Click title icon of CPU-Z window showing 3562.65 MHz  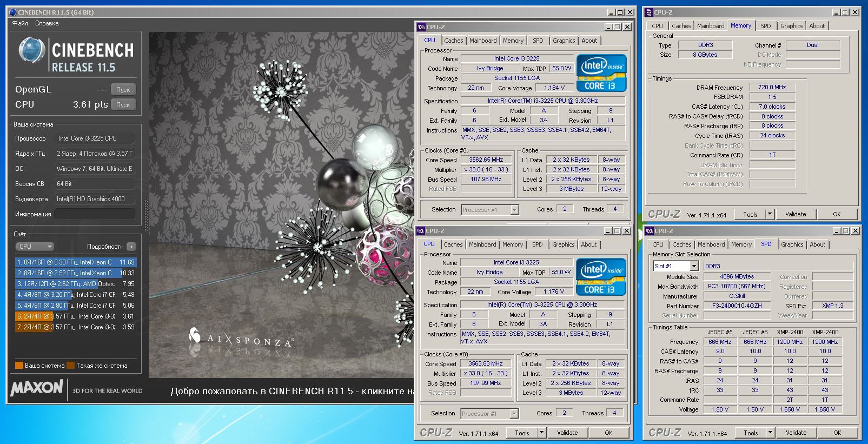click(421, 26)
